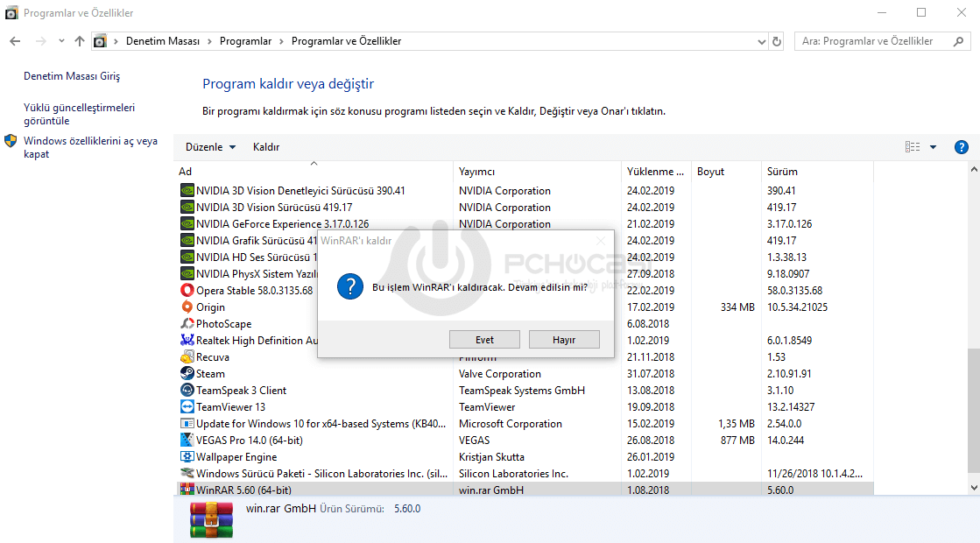Image resolution: width=980 pixels, height=543 pixels.
Task: Click the Steam icon
Action: point(187,374)
